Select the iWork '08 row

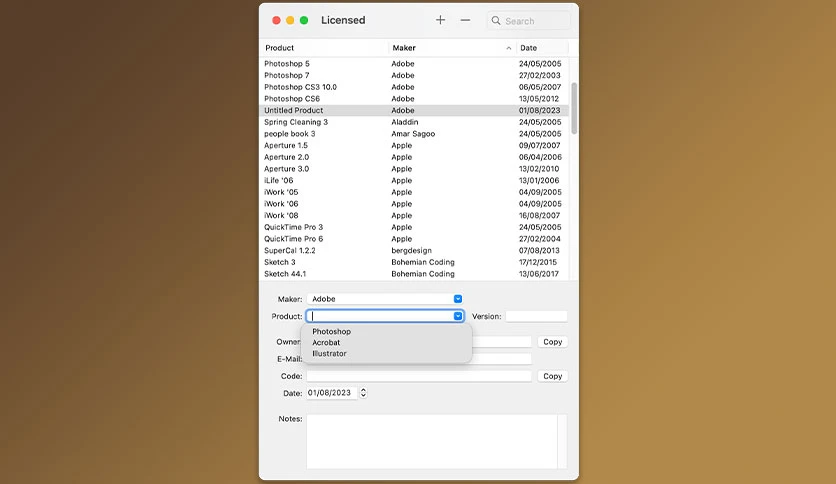pos(414,216)
